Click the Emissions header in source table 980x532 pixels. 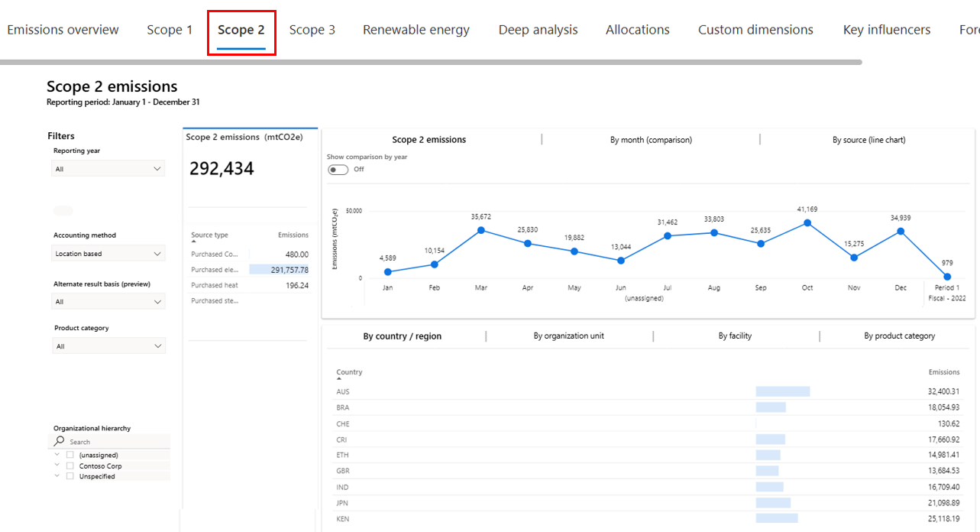(x=293, y=235)
